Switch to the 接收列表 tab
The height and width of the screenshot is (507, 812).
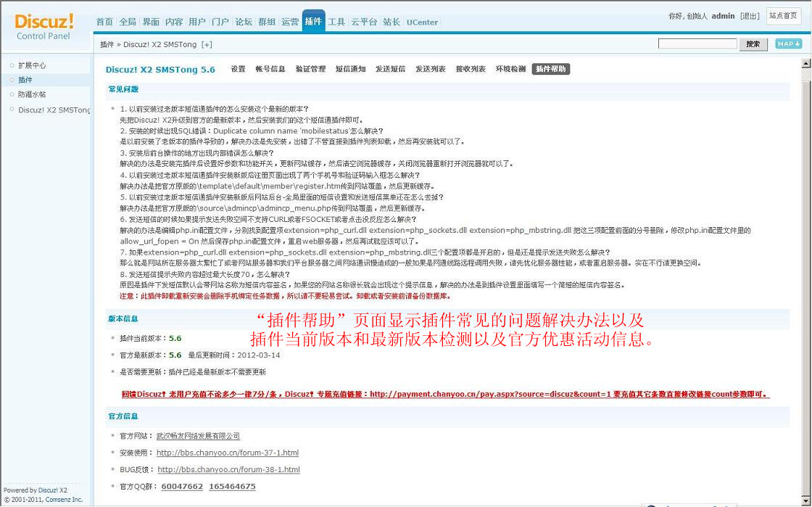471,69
